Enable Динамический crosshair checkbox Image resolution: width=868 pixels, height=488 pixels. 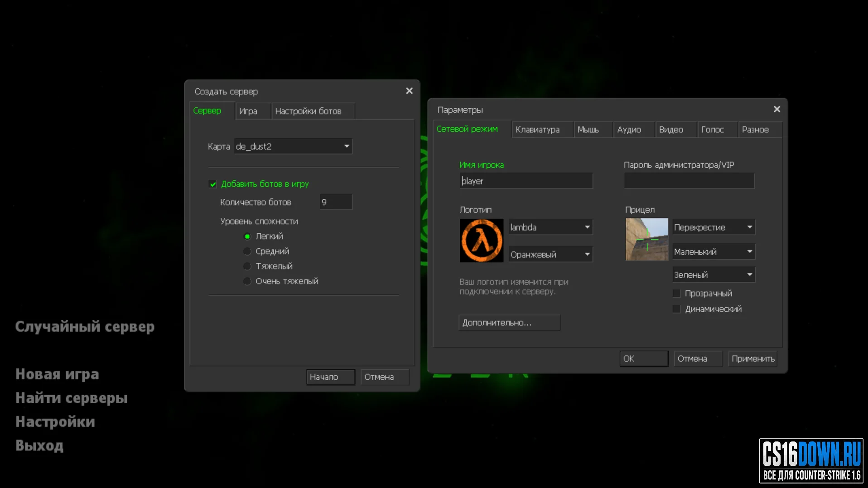[x=676, y=309]
